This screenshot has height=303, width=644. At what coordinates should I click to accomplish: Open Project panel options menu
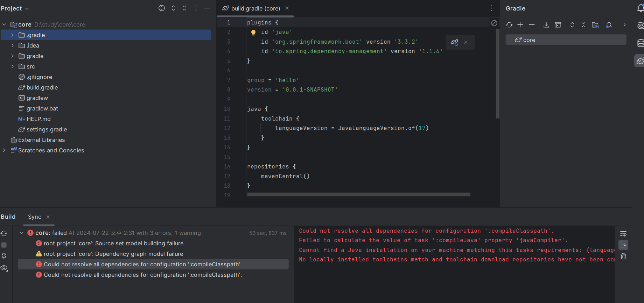click(196, 8)
